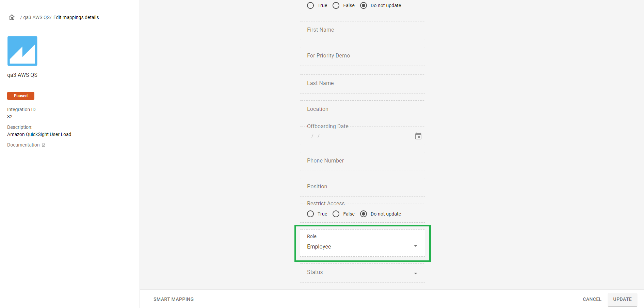Select True in the top radio group
This screenshot has height=308, width=644.
click(x=310, y=5)
